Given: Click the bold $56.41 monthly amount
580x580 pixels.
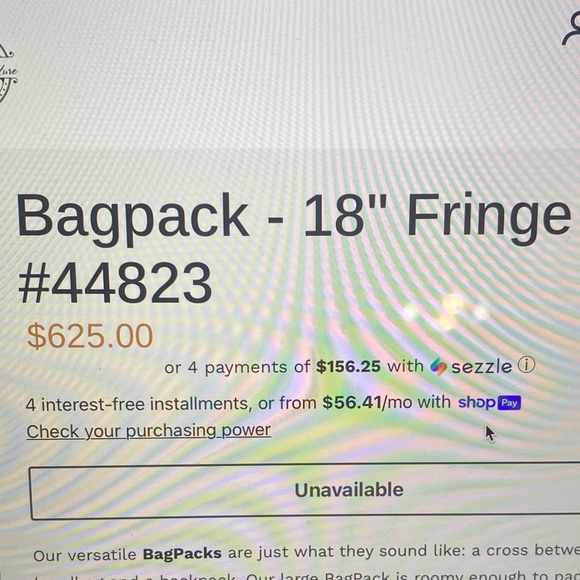Looking at the screenshot, I should coord(352,402).
